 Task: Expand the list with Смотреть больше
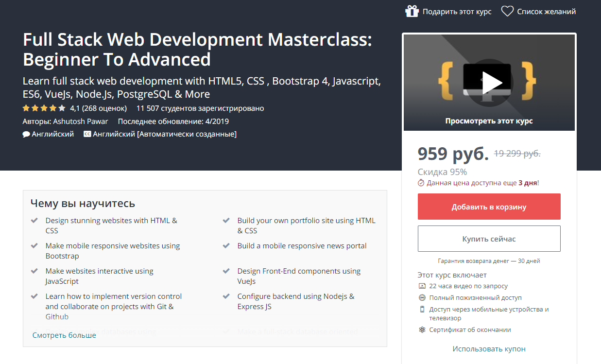click(64, 335)
